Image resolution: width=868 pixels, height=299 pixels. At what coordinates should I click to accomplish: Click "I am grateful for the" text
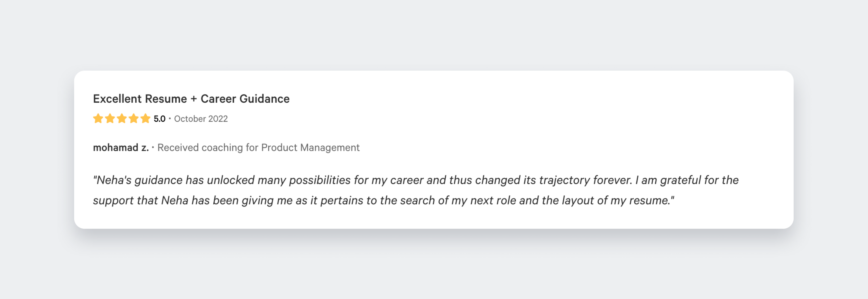687,180
